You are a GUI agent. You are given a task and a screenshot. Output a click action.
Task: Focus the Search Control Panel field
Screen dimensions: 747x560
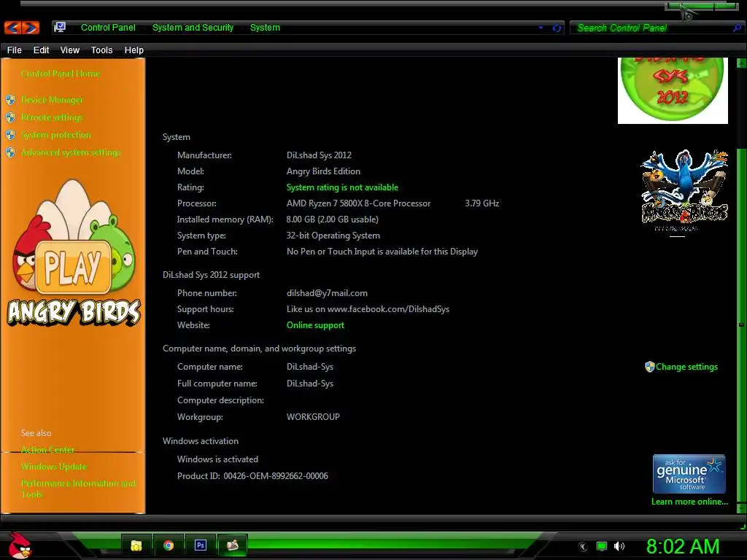point(653,28)
